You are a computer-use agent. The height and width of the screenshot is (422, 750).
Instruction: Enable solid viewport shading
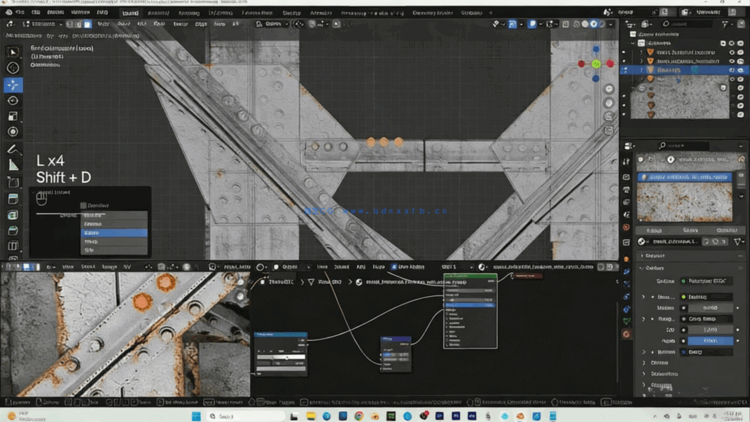click(x=585, y=24)
